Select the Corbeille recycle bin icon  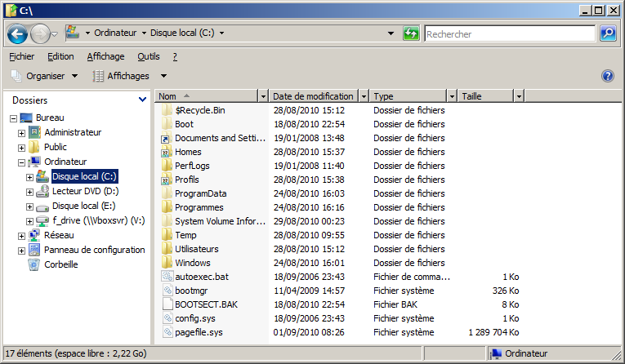(34, 264)
